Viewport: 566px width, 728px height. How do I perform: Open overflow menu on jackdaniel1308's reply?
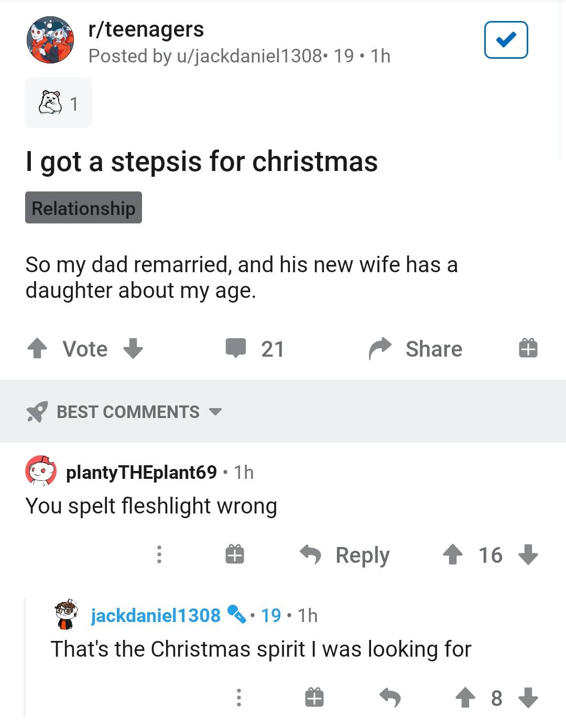point(239,698)
